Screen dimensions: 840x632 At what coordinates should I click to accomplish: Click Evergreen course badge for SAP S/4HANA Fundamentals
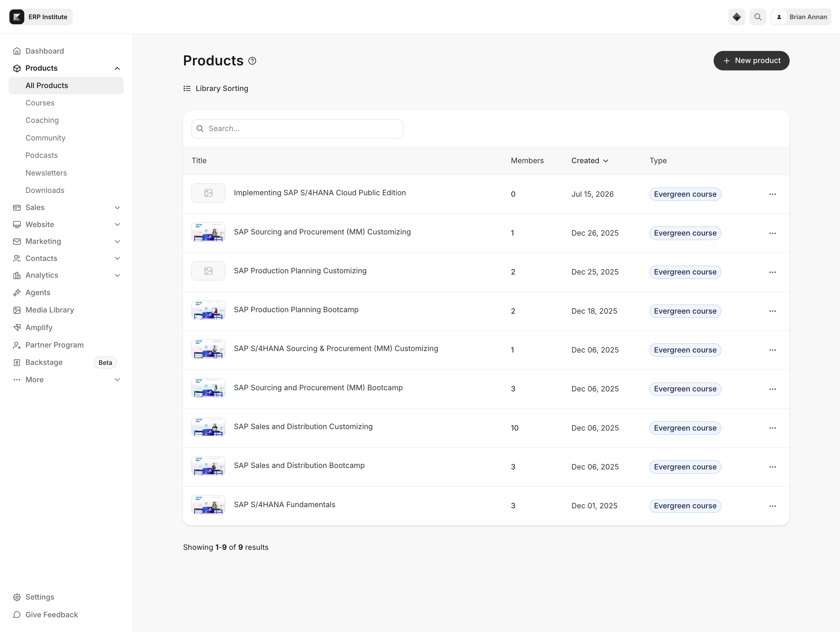pyautogui.click(x=685, y=506)
